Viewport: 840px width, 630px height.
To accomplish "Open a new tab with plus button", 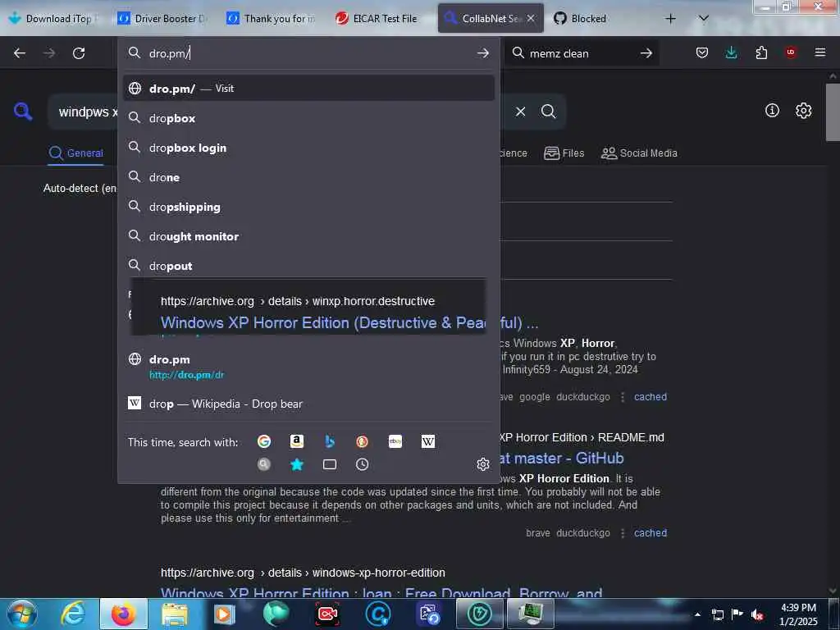I will coord(670,19).
